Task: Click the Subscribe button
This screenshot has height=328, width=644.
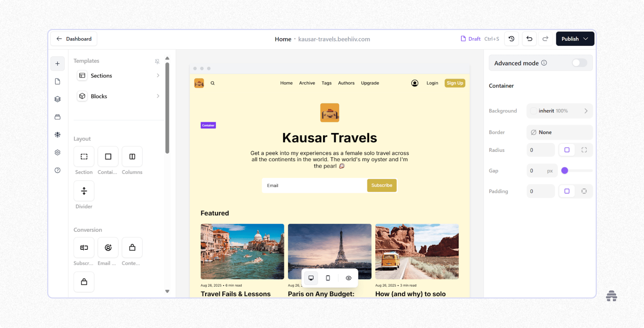Action: pyautogui.click(x=381, y=185)
